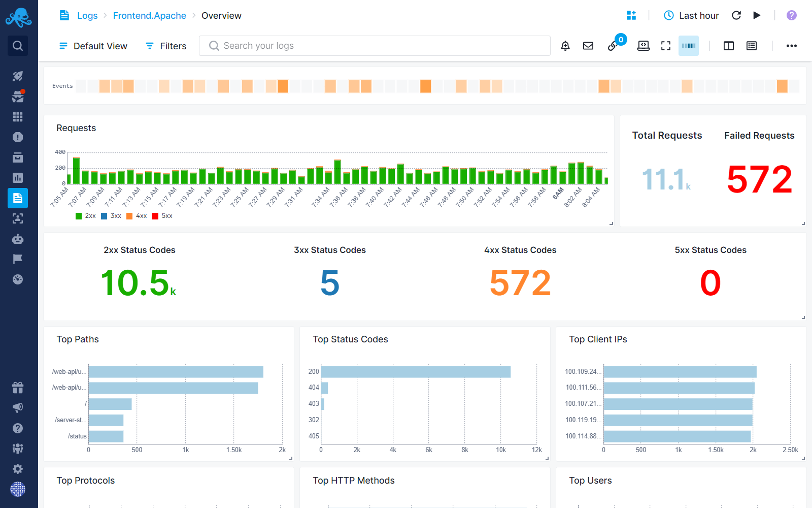Open the sidebar search icon
Screen dimensions: 812x508
18,46
